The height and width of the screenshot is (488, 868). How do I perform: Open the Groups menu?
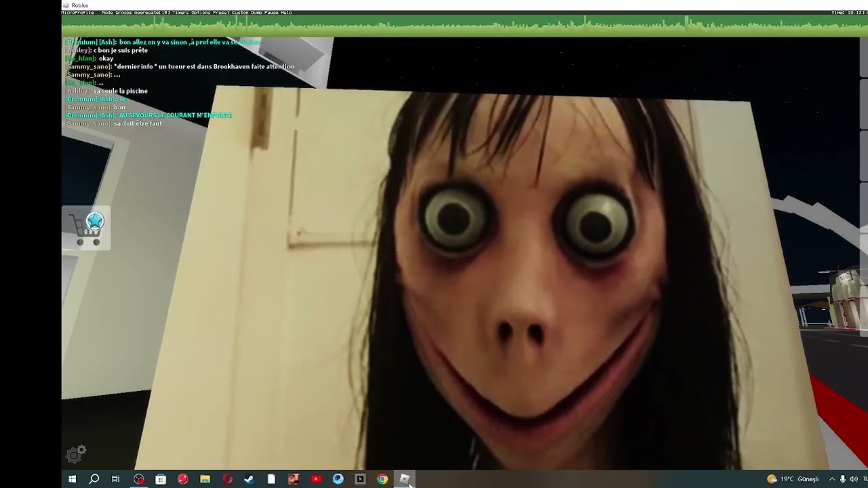tap(123, 12)
